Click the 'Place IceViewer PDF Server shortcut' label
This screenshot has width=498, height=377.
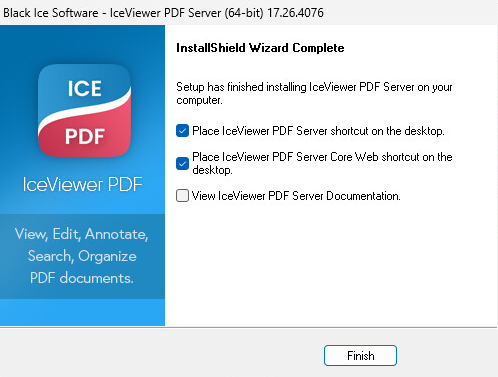point(318,131)
